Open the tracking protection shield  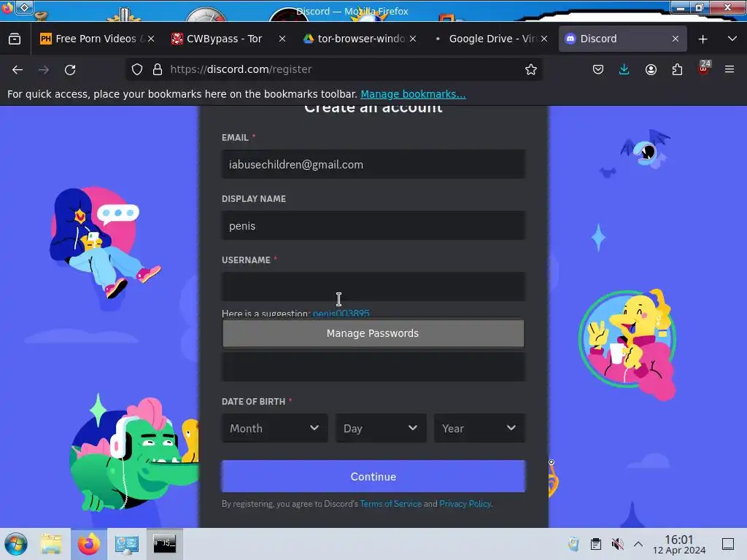137,69
